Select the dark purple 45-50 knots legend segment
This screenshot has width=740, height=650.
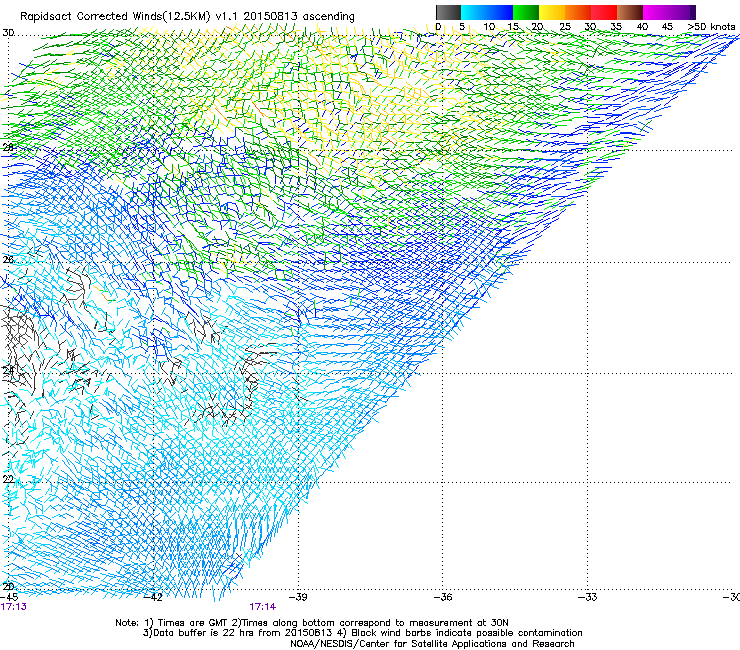682,12
